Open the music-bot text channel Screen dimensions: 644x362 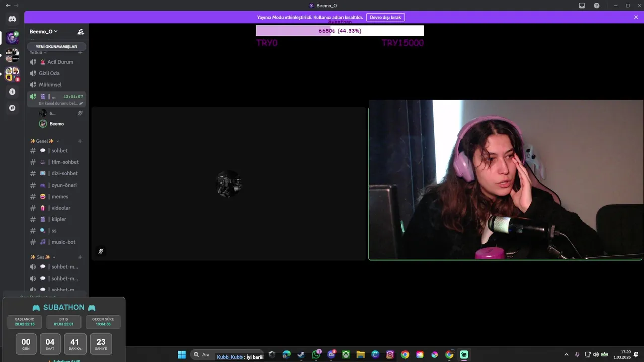(x=56, y=242)
